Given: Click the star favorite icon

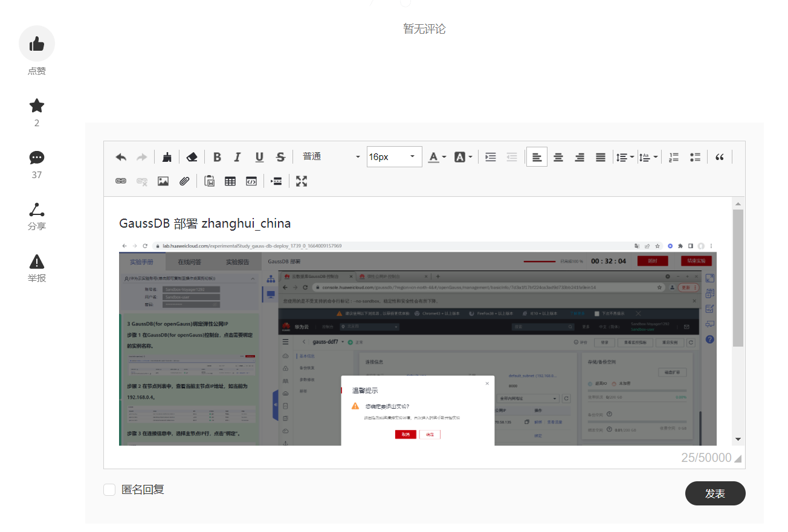Looking at the screenshot, I should coord(37,106).
